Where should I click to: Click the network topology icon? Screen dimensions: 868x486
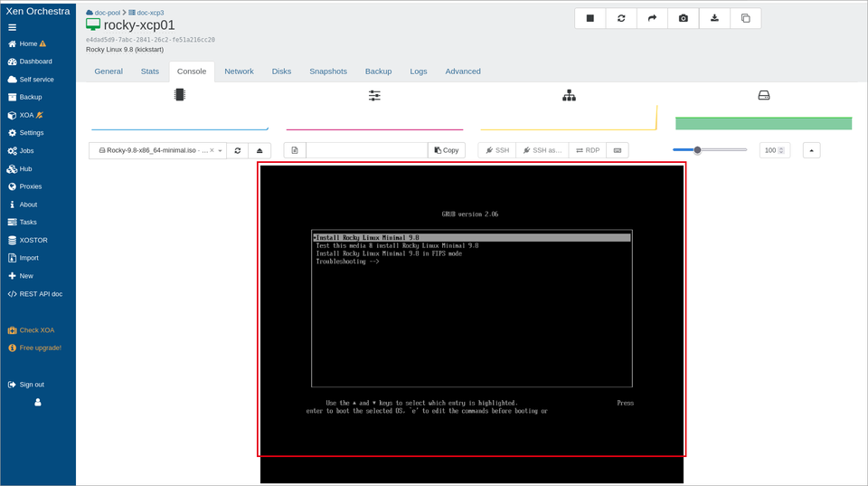click(569, 95)
